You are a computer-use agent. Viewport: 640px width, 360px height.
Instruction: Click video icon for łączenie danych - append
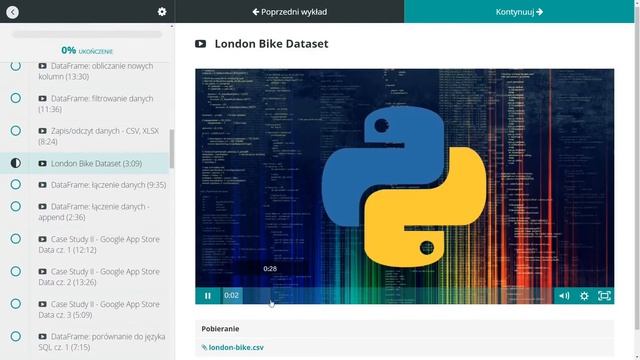tap(42, 207)
